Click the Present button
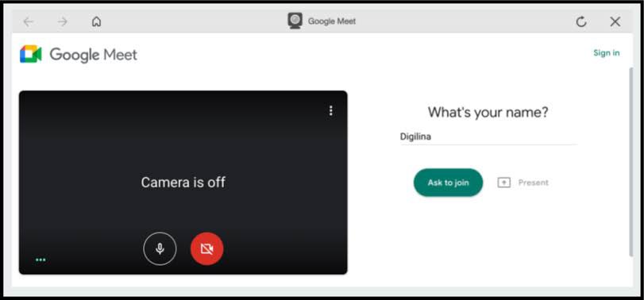Image resolution: width=644 pixels, height=300 pixels. tap(523, 183)
